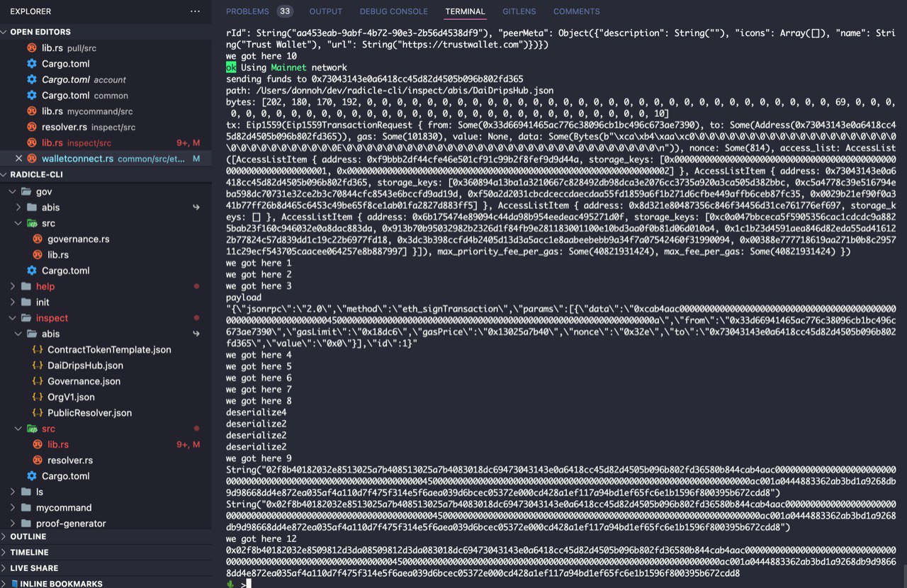This screenshot has width=907, height=588.
Task: Collapse the abis folder under inspect
Action: tap(18, 334)
